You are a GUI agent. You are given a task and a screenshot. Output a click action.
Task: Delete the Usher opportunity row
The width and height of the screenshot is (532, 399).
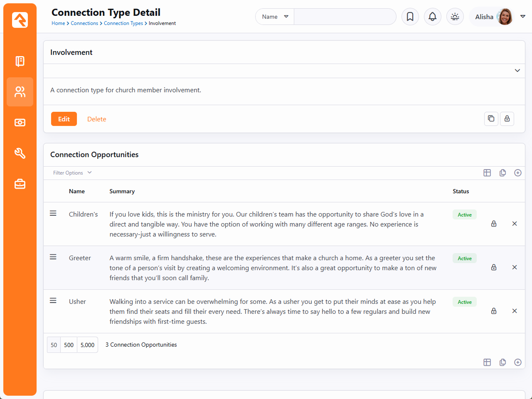tap(514, 311)
